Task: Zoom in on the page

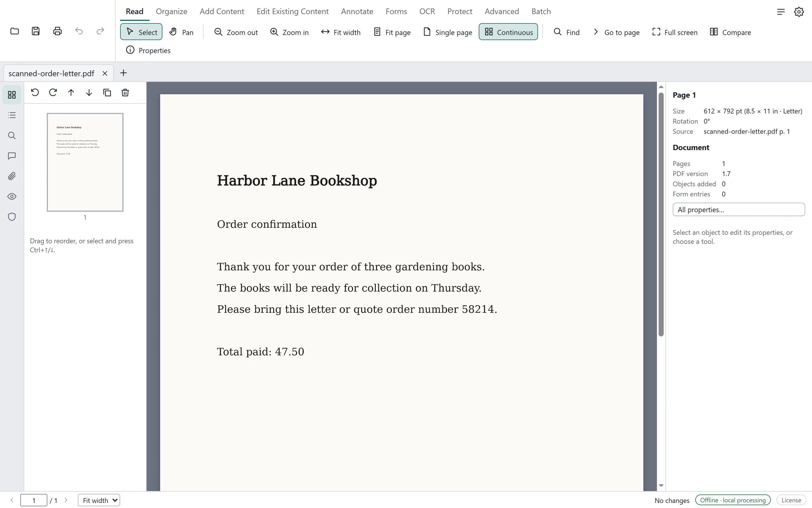Action: click(x=289, y=32)
